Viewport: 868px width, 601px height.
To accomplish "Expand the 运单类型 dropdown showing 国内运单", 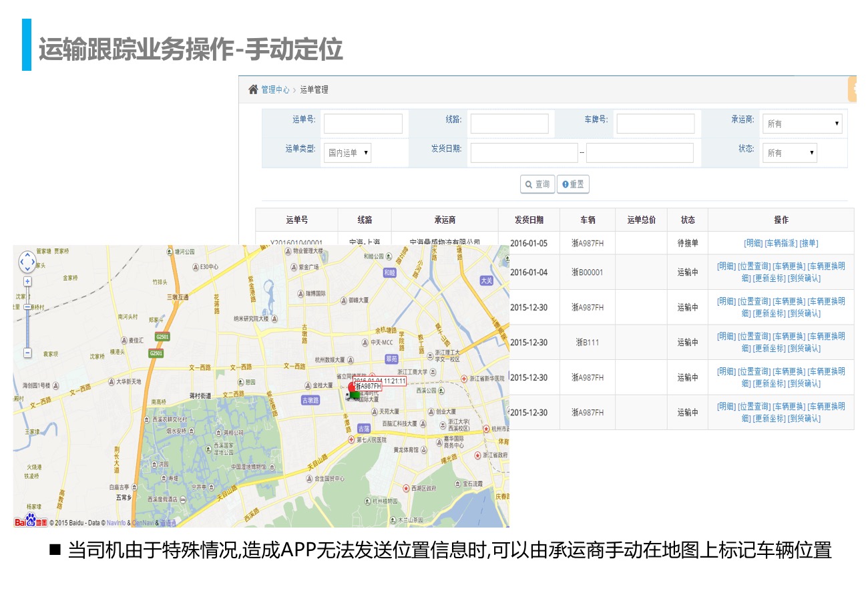I will 347,153.
